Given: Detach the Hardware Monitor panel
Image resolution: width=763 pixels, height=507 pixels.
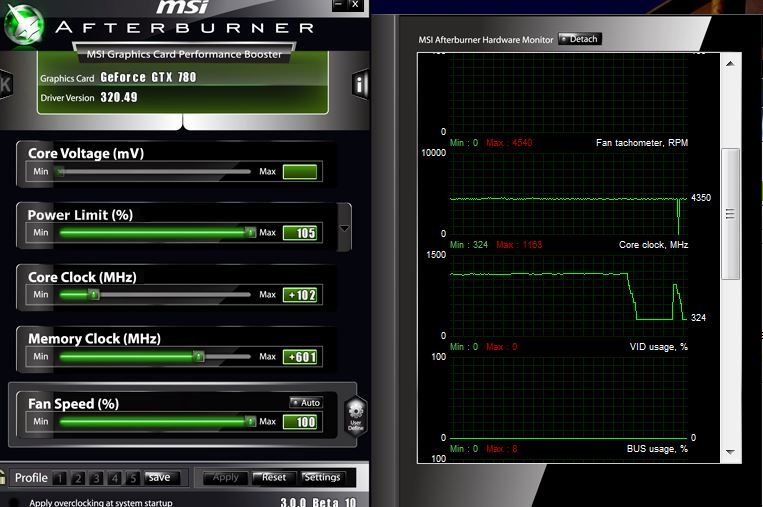Looking at the screenshot, I should [580, 39].
